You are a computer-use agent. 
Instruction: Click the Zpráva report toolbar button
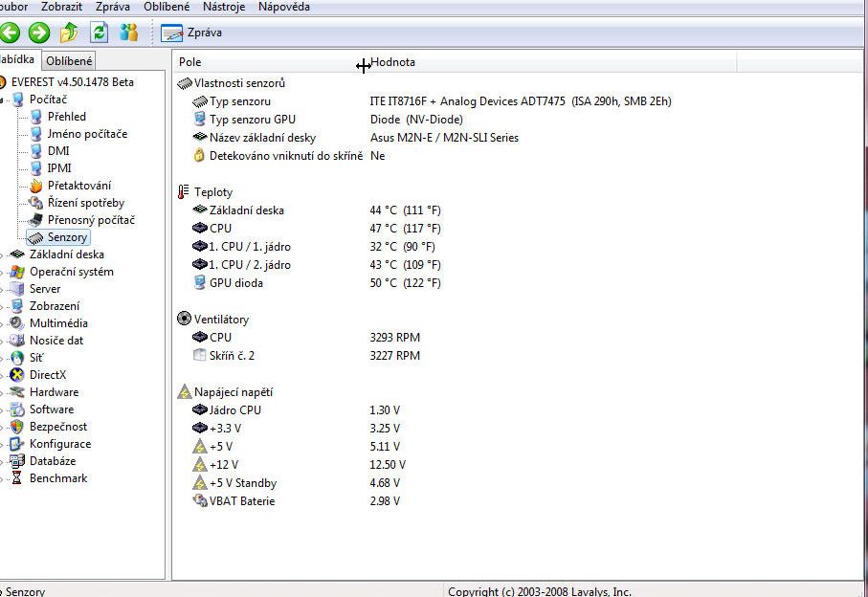click(191, 33)
